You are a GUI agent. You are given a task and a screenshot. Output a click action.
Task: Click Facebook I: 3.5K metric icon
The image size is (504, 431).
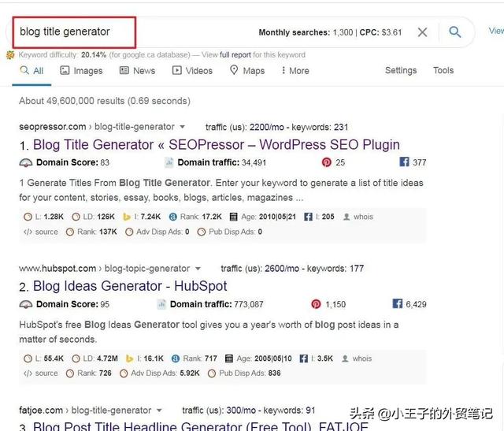[303, 359]
